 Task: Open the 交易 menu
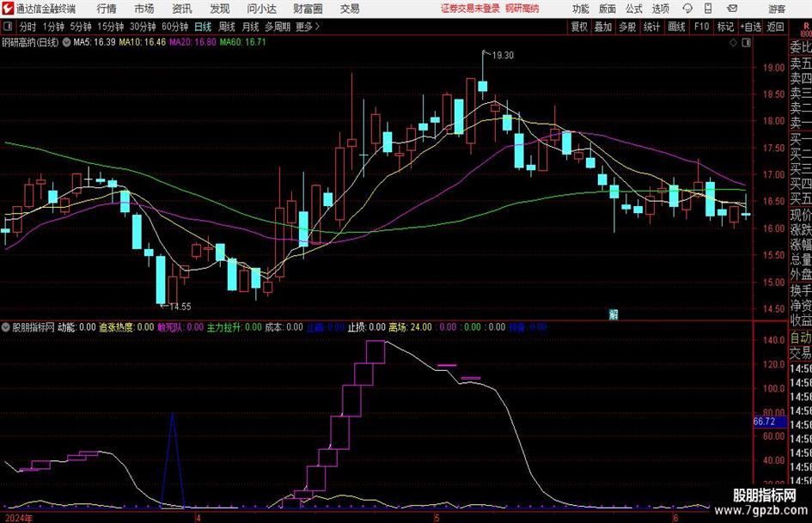pos(350,9)
